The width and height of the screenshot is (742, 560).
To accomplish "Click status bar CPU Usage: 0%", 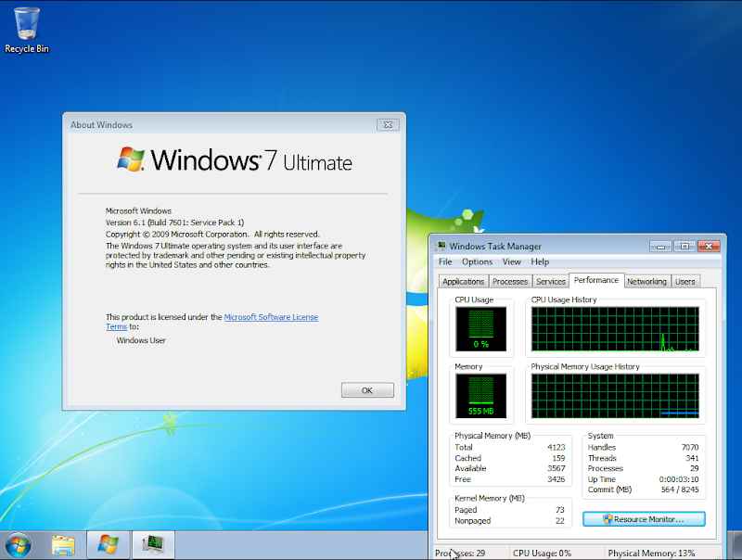I will (542, 553).
